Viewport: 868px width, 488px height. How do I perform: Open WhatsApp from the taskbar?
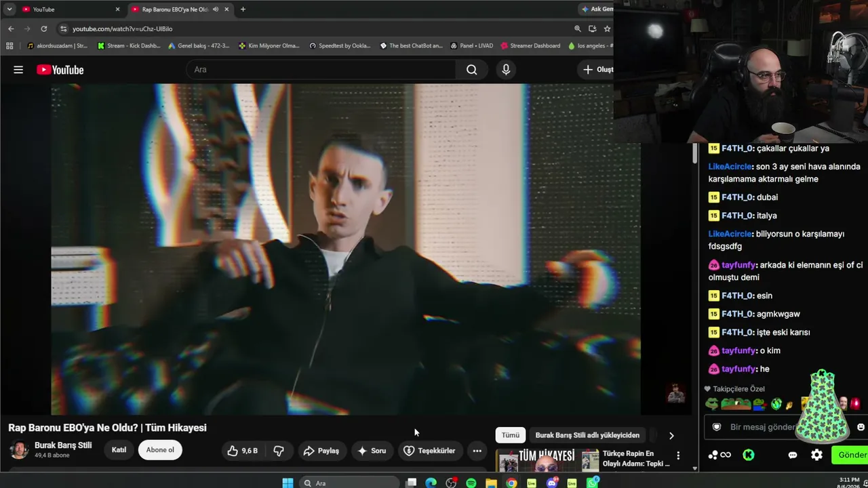pyautogui.click(x=592, y=483)
